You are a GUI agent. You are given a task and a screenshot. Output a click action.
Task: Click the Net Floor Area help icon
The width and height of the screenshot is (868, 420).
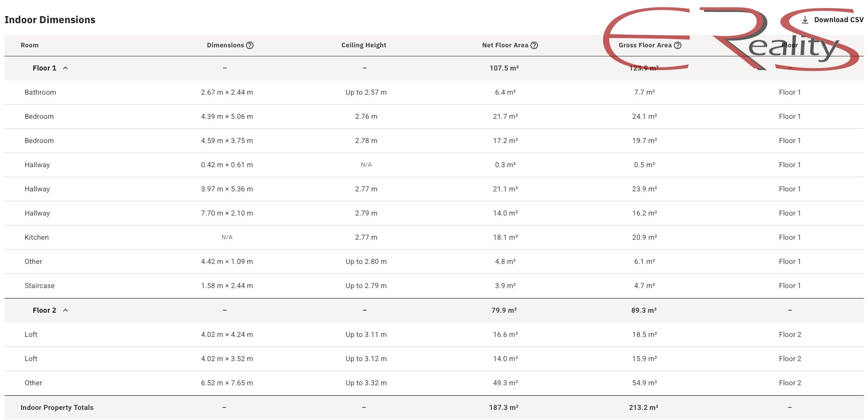click(534, 45)
